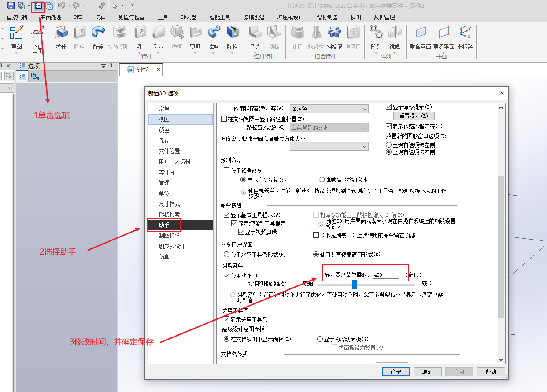Image resolution: width=547 pixels, height=392 pixels.
Task: Select 显示为浮动面板(G) radio option
Action: point(320,339)
